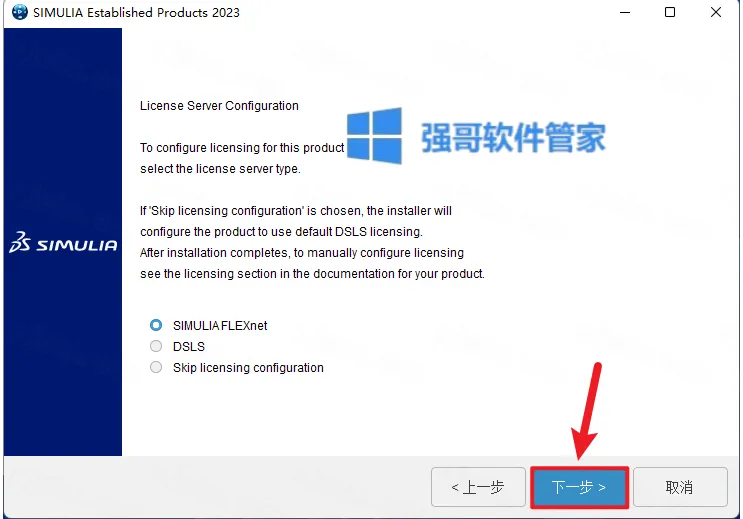This screenshot has height=519, width=743.
Task: Click the red arrow annotation
Action: click(587, 410)
